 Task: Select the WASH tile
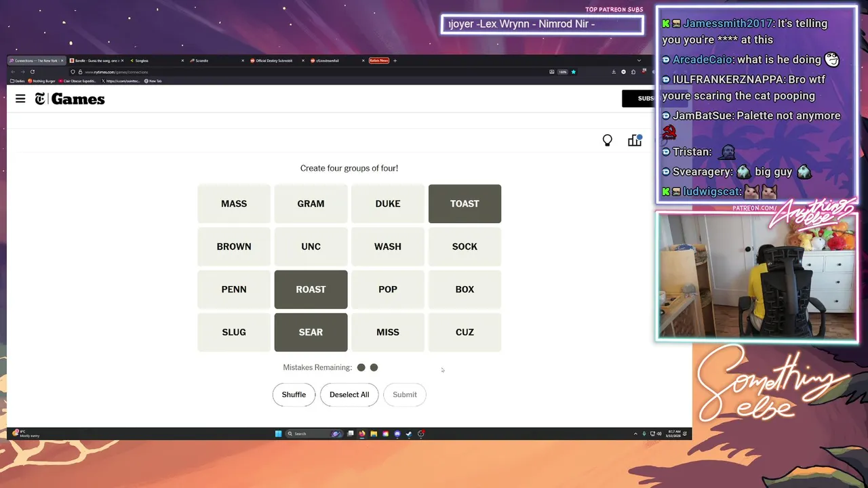pyautogui.click(x=388, y=247)
